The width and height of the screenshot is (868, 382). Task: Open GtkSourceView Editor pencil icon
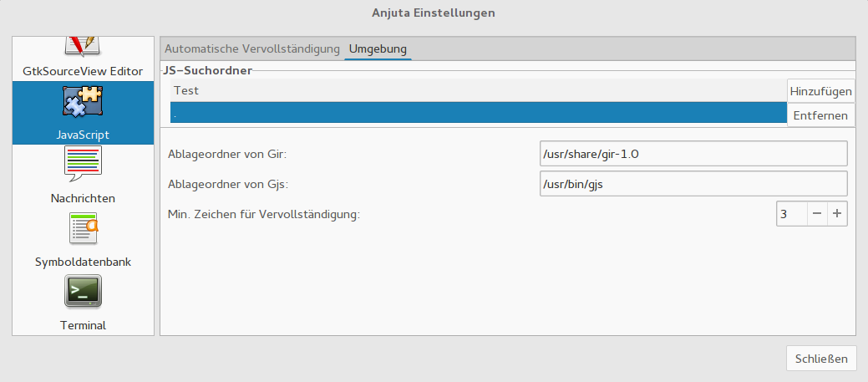point(83,47)
